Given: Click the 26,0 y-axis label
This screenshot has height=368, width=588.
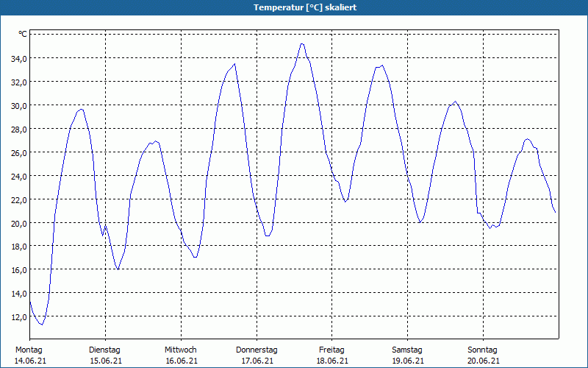Looking at the screenshot, I should (x=18, y=152).
